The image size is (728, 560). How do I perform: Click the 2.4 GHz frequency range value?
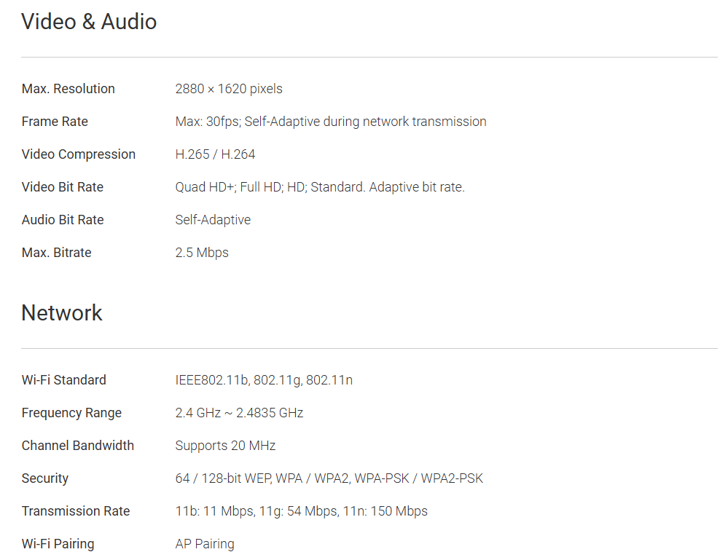point(239,413)
